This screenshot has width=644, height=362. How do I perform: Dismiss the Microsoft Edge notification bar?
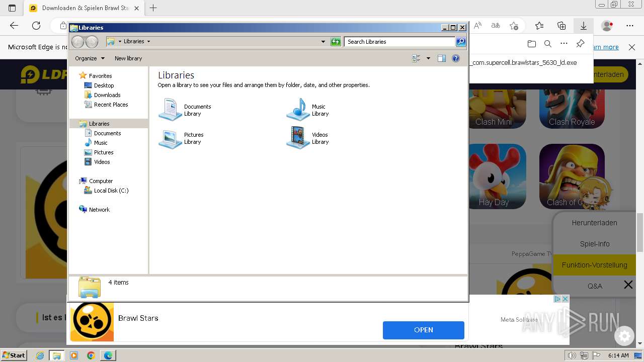(x=632, y=47)
